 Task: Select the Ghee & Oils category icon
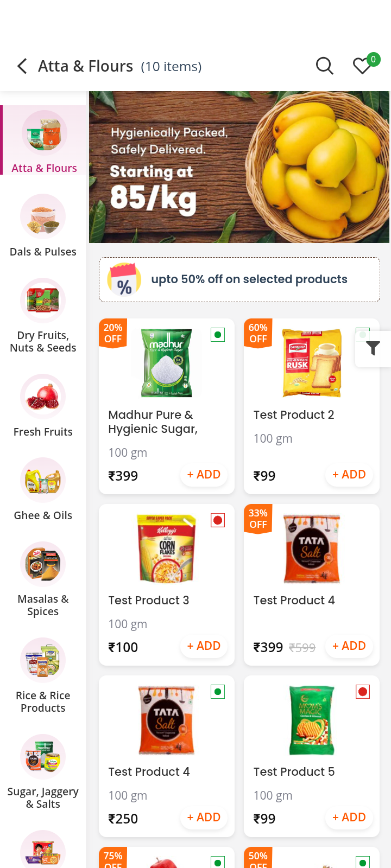point(43,480)
